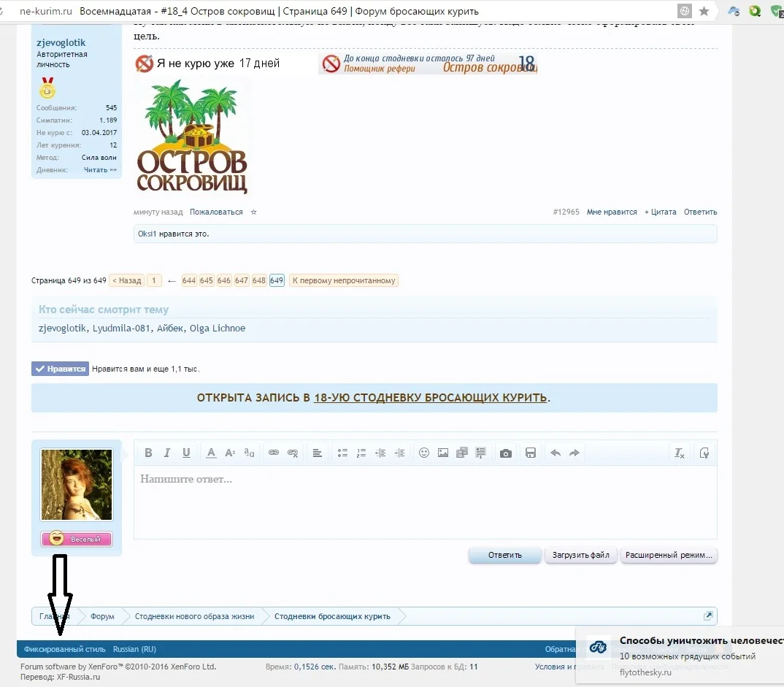Toggle underline formatting in the reply editor
Screen dimensions: 784x687
(186, 453)
